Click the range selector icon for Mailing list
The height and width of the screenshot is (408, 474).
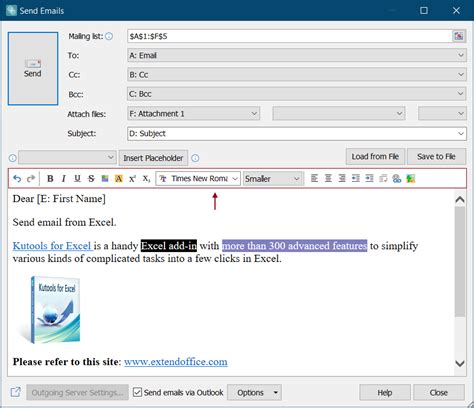(x=459, y=36)
